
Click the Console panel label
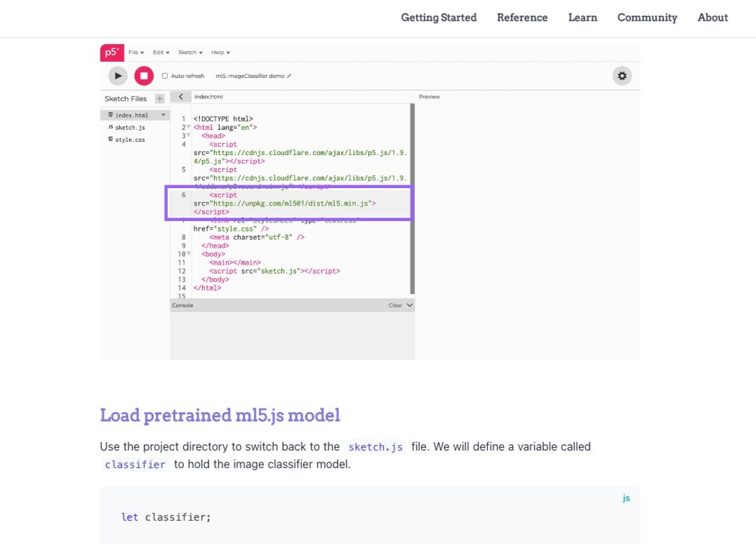tap(183, 305)
